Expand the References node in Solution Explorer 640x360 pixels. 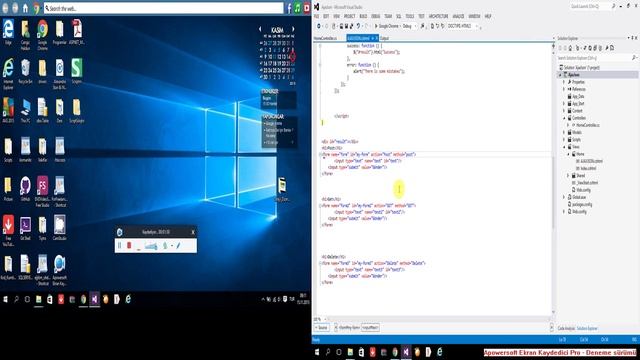coord(564,89)
